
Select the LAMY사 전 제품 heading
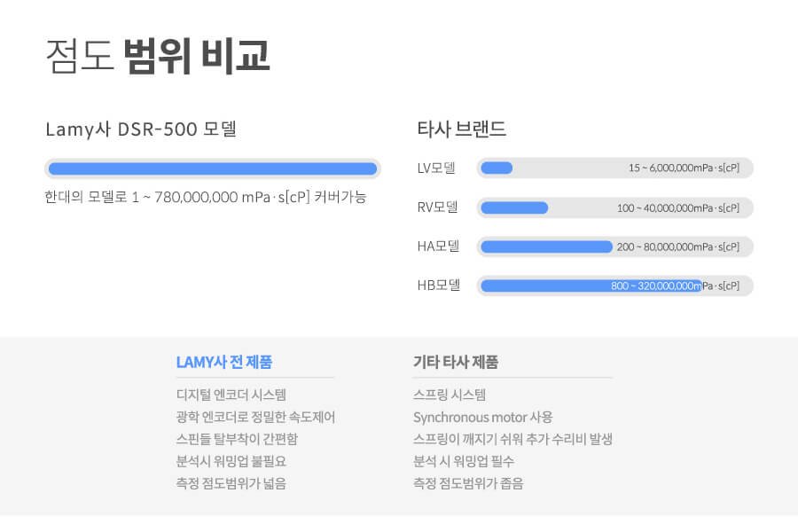point(224,362)
